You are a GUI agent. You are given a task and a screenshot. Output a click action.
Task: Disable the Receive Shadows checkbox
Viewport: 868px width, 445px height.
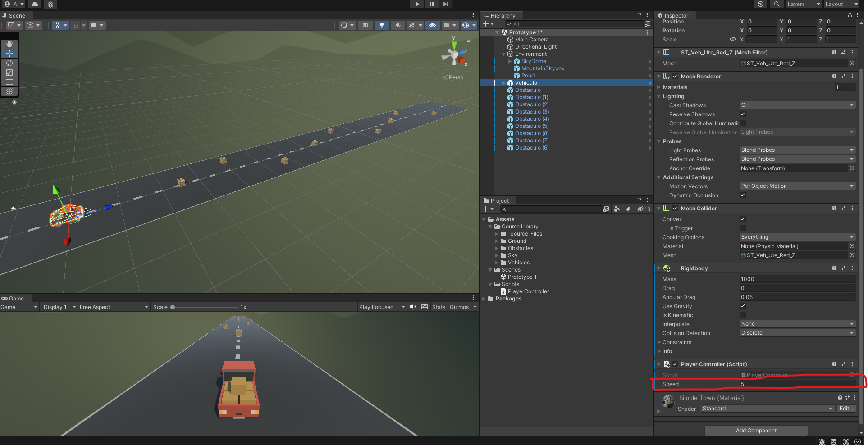[x=743, y=114]
